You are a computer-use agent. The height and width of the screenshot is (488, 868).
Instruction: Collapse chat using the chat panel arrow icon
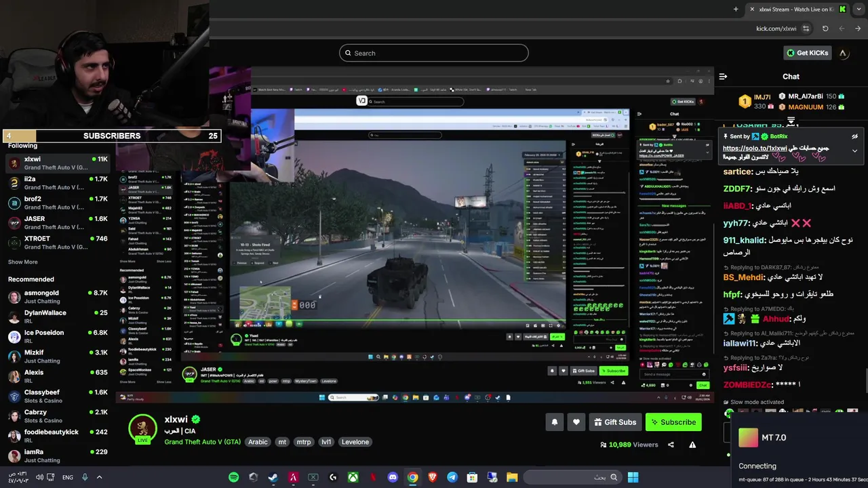tap(723, 77)
